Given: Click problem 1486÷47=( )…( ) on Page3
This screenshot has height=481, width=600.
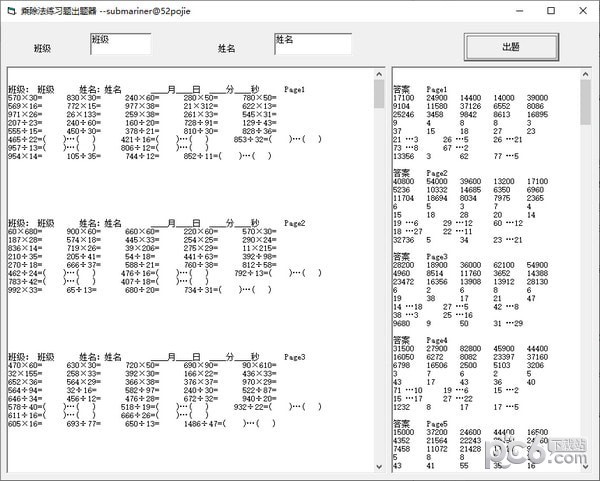Looking at the screenshot, I should pyautogui.click(x=230, y=424).
